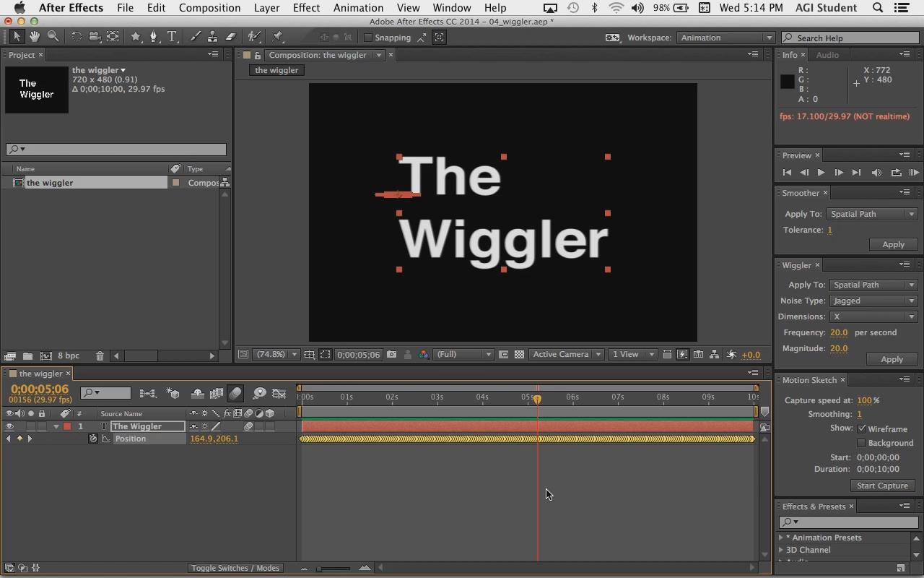
Task: Select the Star shape tool
Action: tap(136, 37)
